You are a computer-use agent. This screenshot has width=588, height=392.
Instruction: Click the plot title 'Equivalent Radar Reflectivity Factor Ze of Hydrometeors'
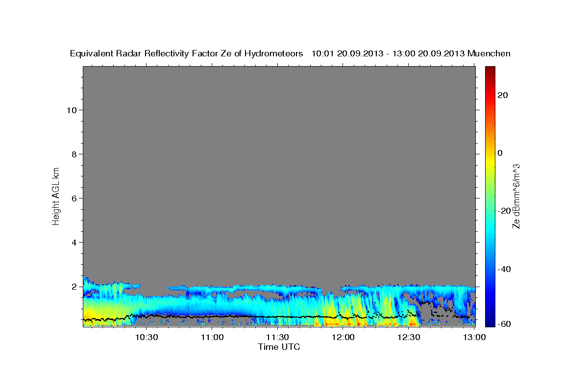point(187,53)
